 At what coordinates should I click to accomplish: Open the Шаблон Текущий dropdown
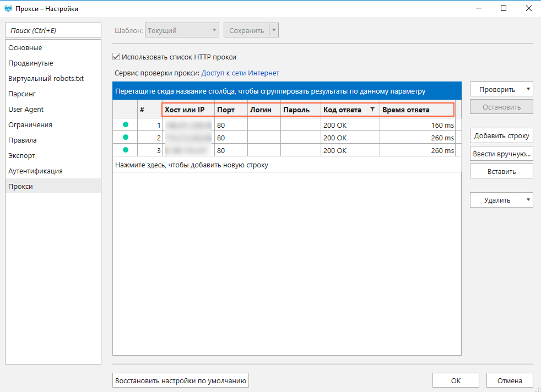pos(182,30)
